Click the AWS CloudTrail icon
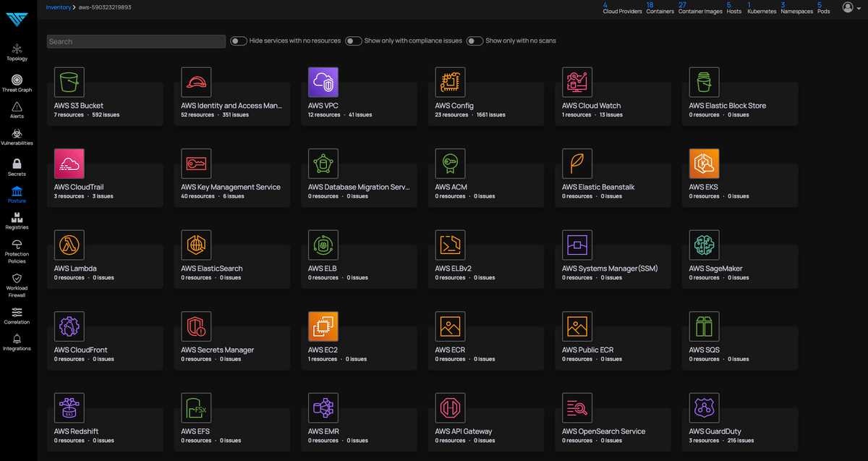Screen dimensions: 868x461 (x=69, y=164)
